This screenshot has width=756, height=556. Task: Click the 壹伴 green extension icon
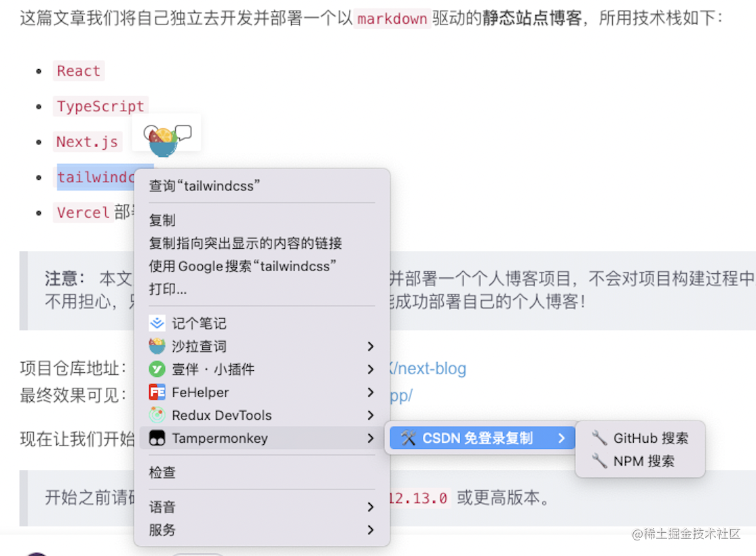(157, 369)
